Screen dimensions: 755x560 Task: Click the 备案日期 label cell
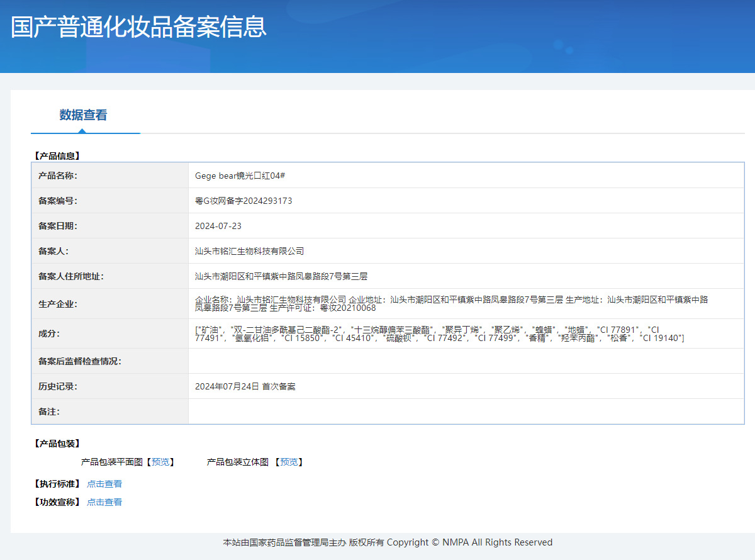coord(110,226)
